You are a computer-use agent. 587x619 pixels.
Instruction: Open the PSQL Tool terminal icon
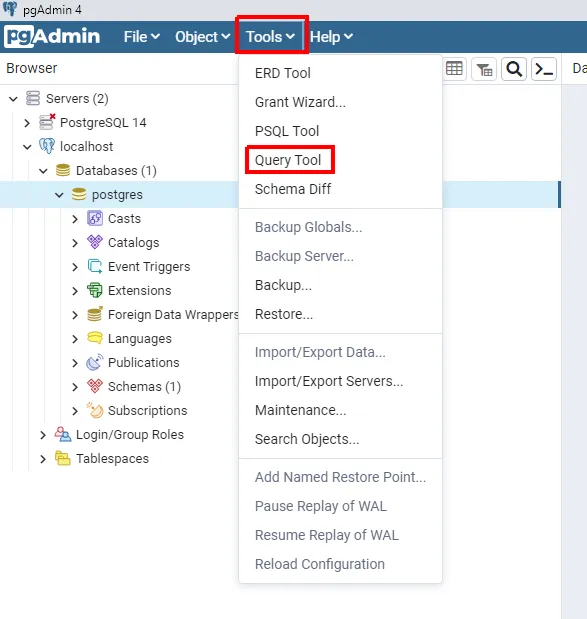point(544,69)
